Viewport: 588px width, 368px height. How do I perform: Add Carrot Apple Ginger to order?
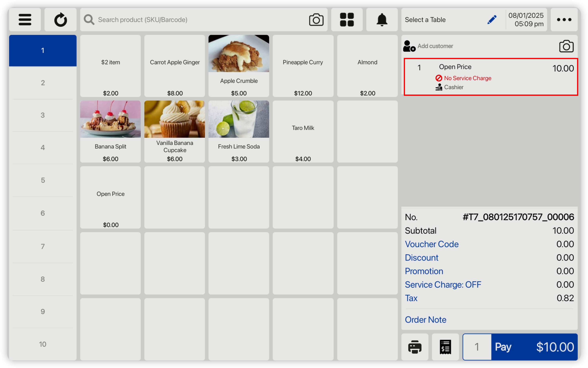(x=175, y=66)
